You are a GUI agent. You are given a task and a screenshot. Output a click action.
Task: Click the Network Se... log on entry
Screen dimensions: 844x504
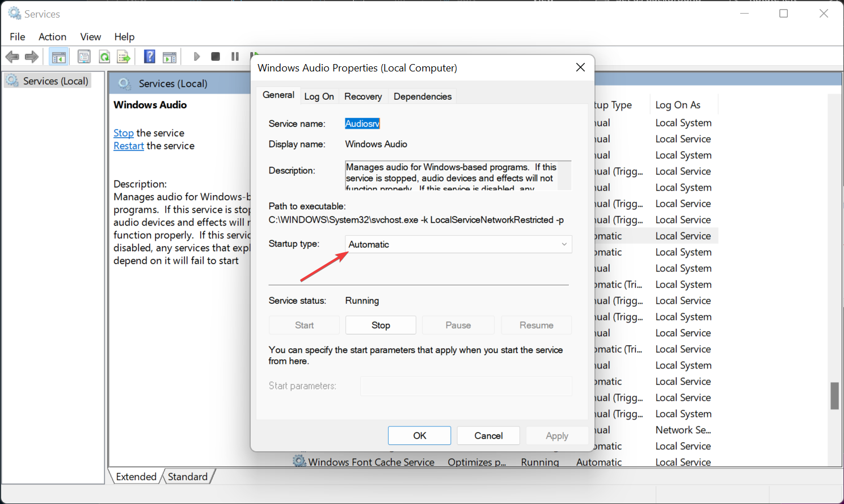coord(683,430)
